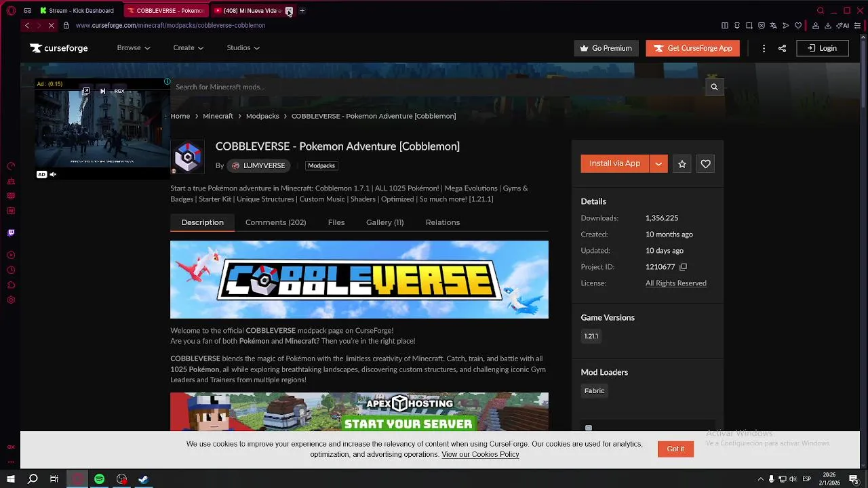The image size is (868, 488).
Task: Stop page loading with the X button
Action: 51,26
